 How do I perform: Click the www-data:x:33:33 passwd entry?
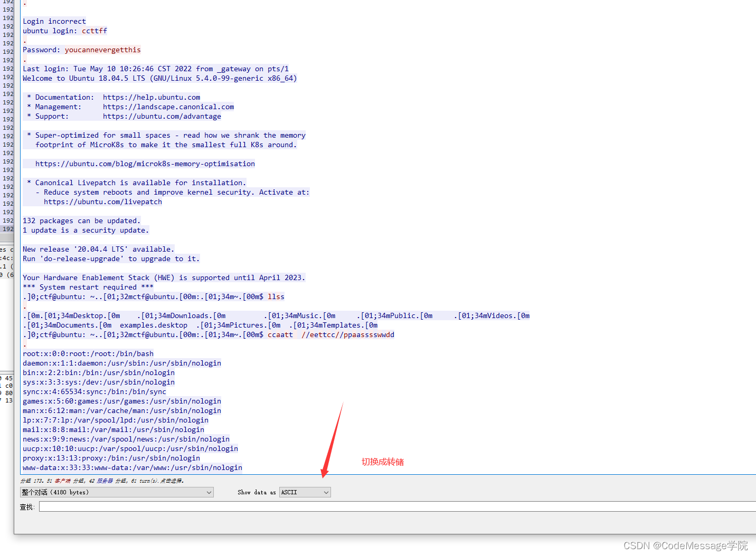[133, 467]
